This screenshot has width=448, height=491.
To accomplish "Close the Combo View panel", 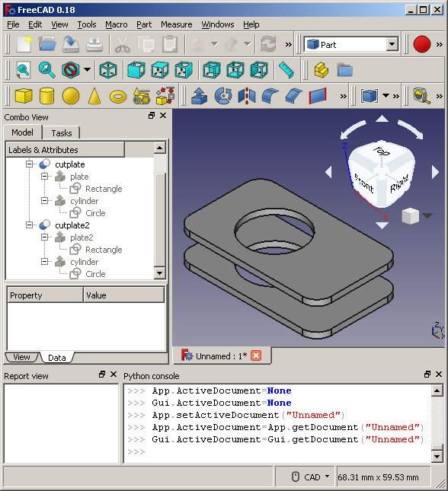I will (x=163, y=115).
